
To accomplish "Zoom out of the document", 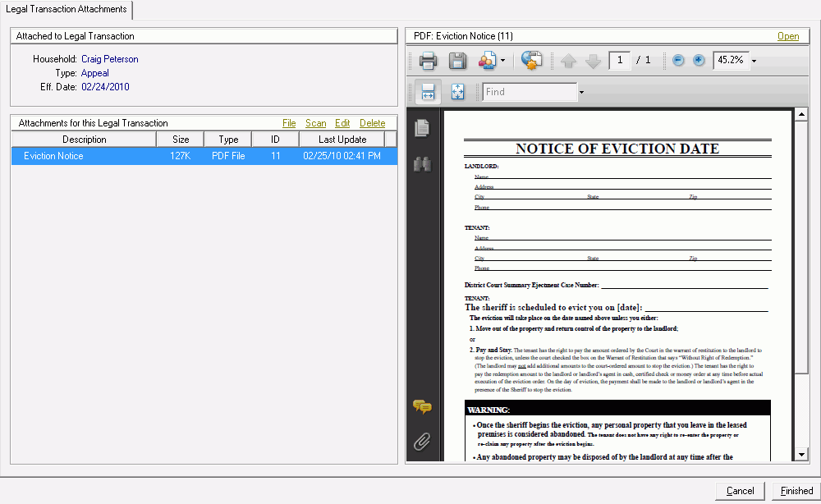I will (679, 60).
